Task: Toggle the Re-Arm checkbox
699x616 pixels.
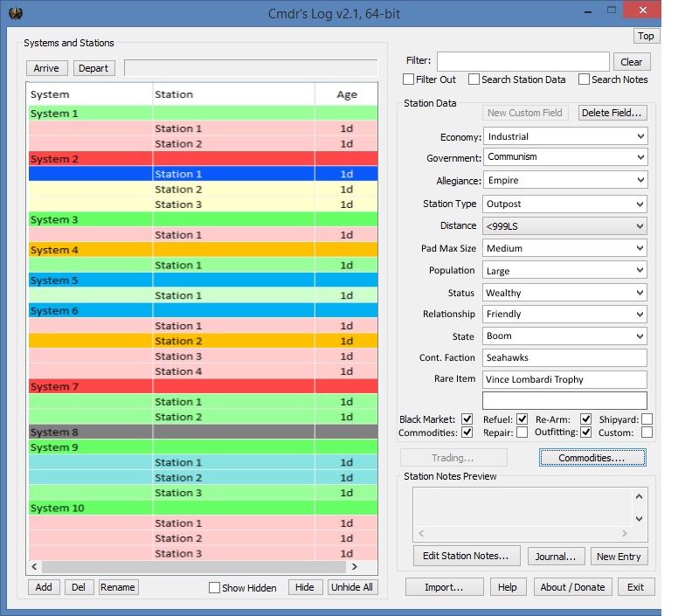Action: pos(585,419)
